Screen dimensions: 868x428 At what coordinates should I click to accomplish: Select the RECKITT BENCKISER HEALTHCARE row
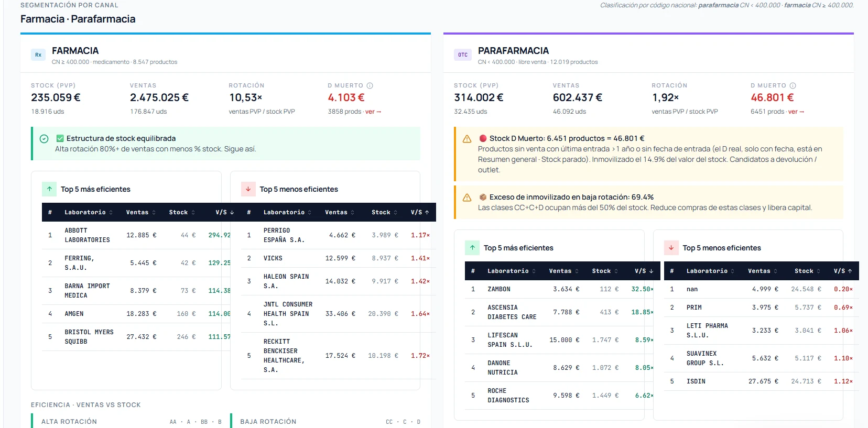(339, 356)
